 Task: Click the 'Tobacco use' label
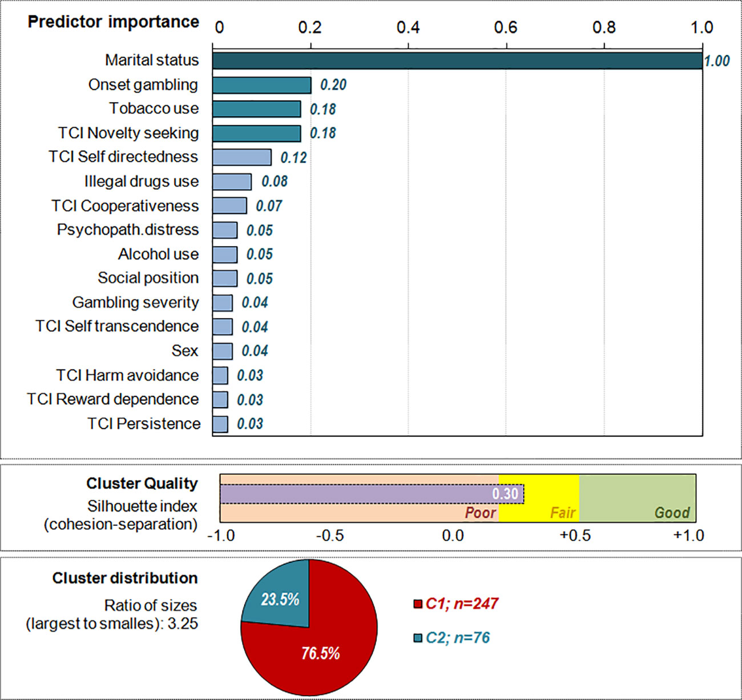(154, 108)
